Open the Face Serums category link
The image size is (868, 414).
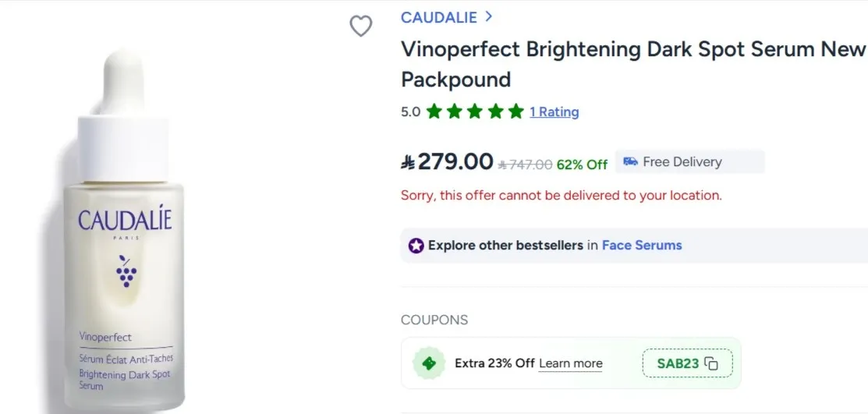[x=641, y=245]
